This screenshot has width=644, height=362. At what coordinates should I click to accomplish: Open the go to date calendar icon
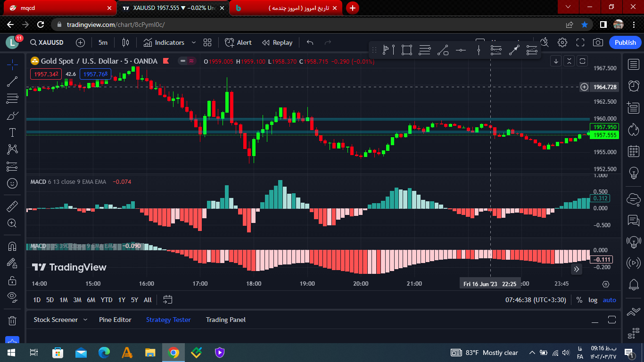167,299
